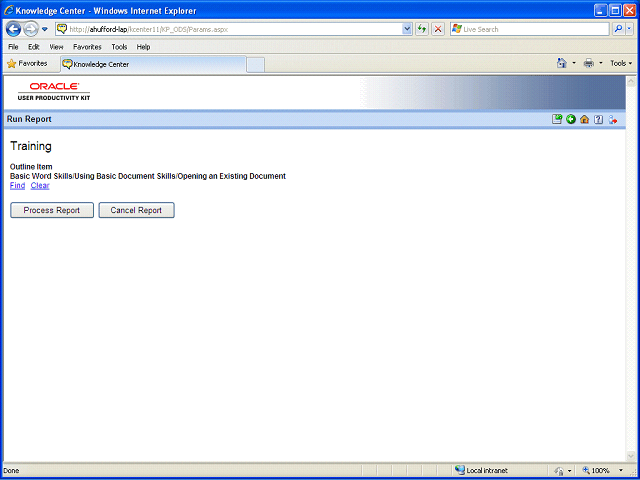Click the Favorites star button
Image resolution: width=640 pixels, height=480 pixels.
coord(27,64)
